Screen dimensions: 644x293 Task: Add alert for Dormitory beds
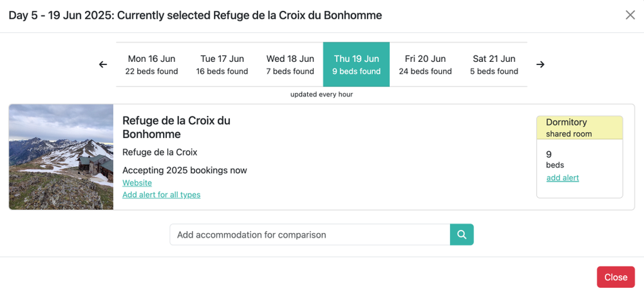562,178
